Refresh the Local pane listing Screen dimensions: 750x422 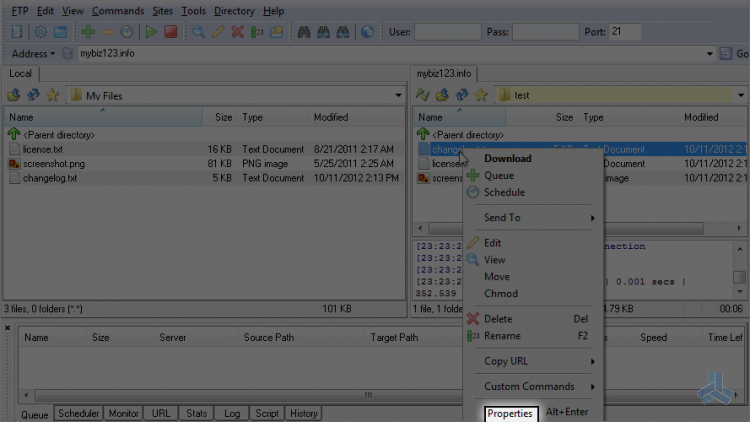33,95
